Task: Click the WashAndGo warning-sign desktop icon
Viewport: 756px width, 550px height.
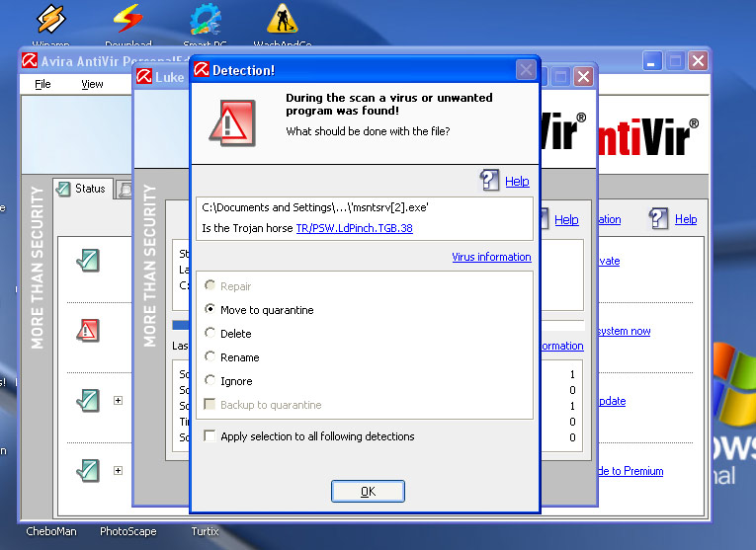Action: click(x=283, y=20)
